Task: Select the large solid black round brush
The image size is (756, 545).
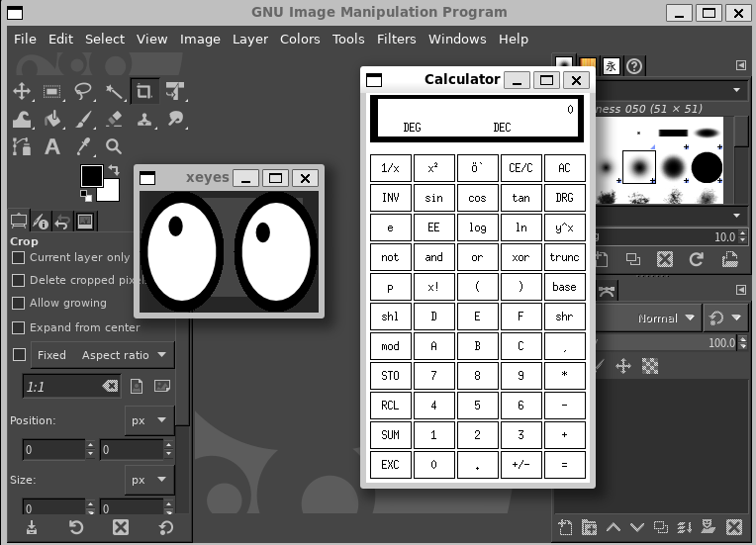Action: click(x=707, y=168)
